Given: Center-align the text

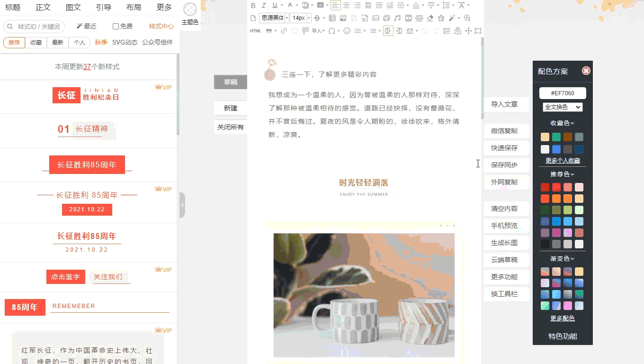Looking at the screenshot, I should coord(346,5).
